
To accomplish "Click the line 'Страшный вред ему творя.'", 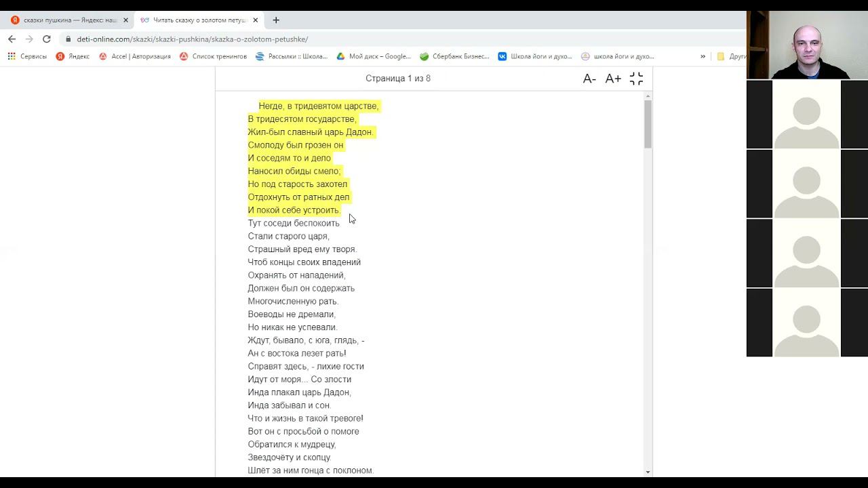I will (x=302, y=249).
